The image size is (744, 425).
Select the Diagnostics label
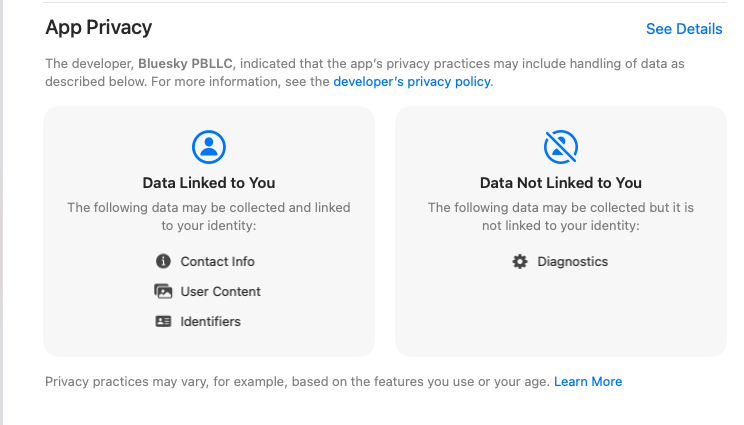(573, 261)
